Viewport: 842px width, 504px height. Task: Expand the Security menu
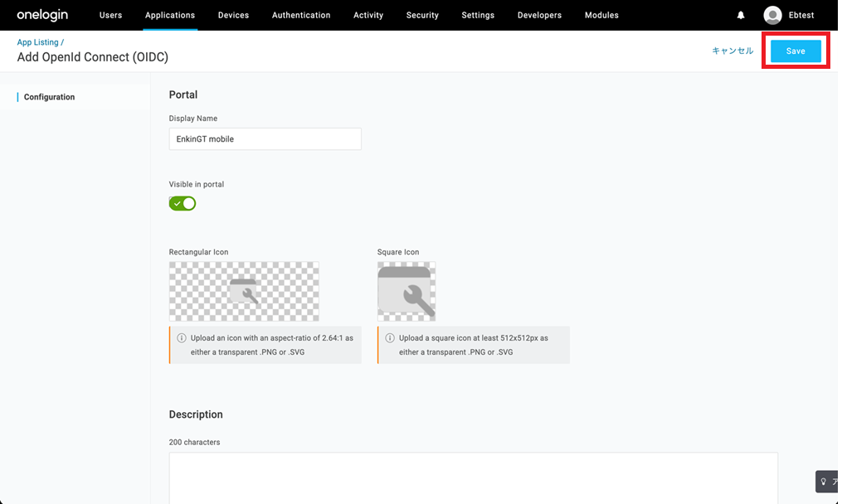[422, 15]
